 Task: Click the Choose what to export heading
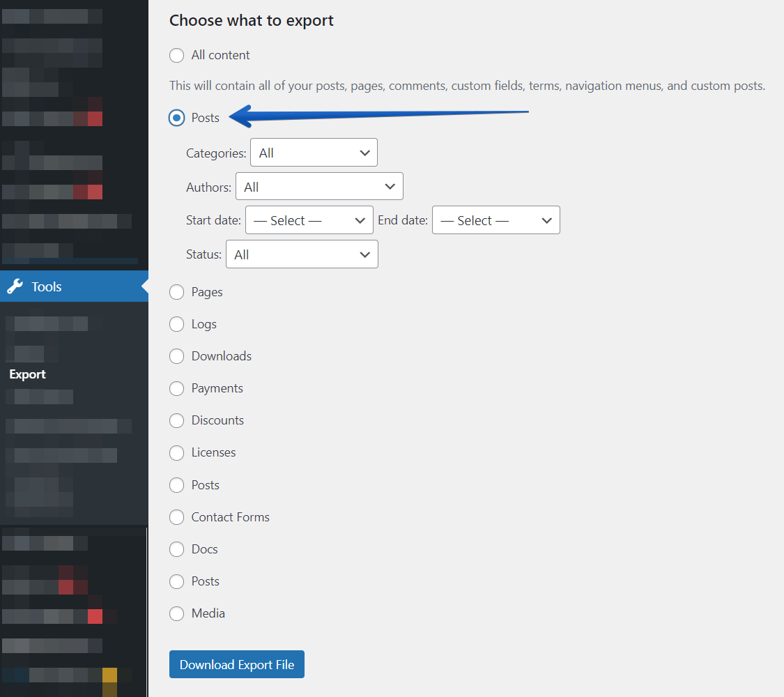252,20
